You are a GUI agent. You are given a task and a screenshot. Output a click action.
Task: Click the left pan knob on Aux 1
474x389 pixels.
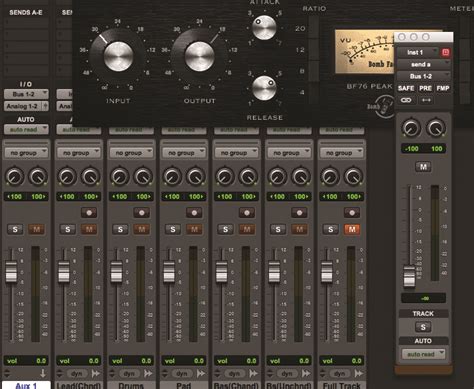click(x=14, y=176)
